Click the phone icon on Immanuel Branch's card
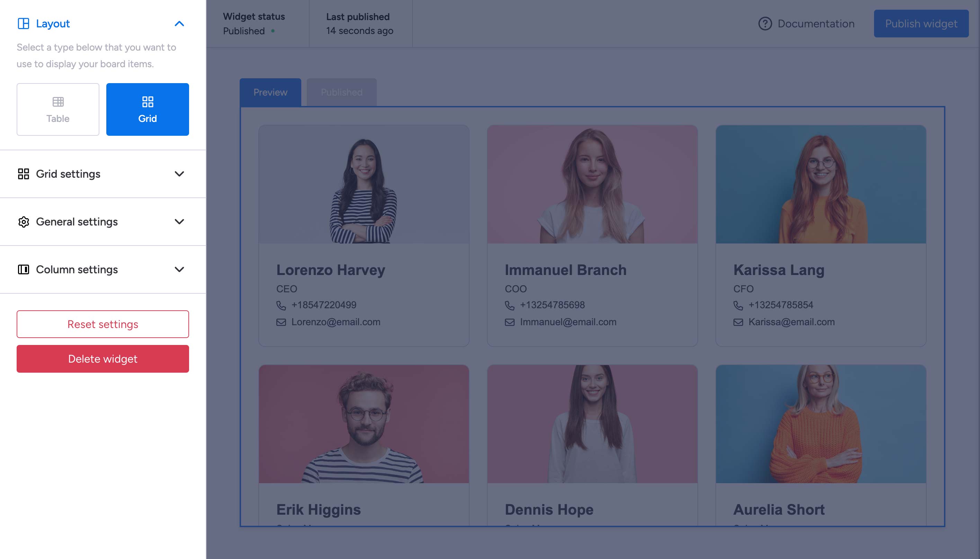 (x=509, y=305)
